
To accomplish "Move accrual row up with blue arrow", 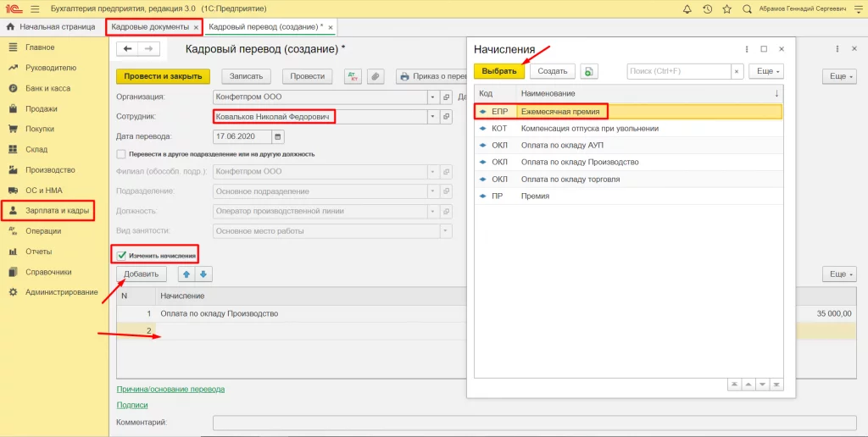I will [x=186, y=274].
